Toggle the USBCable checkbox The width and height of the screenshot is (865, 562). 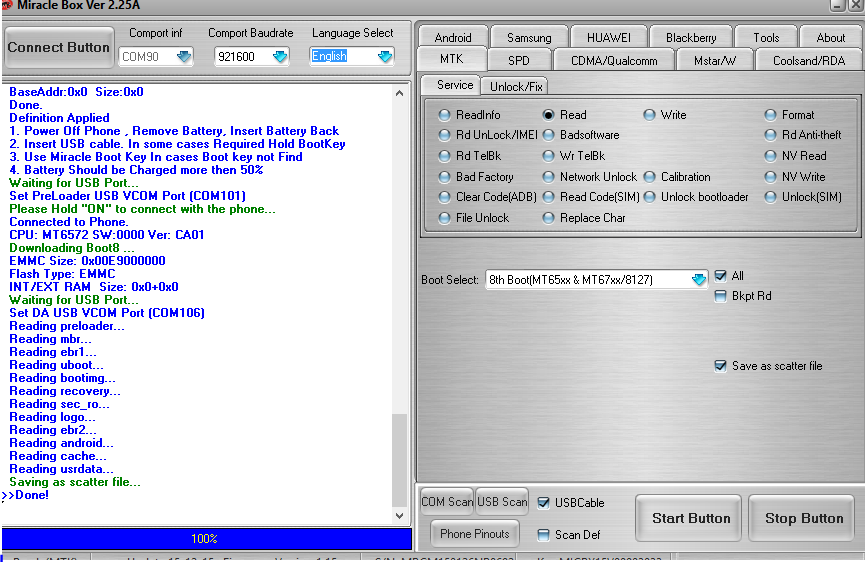click(543, 502)
